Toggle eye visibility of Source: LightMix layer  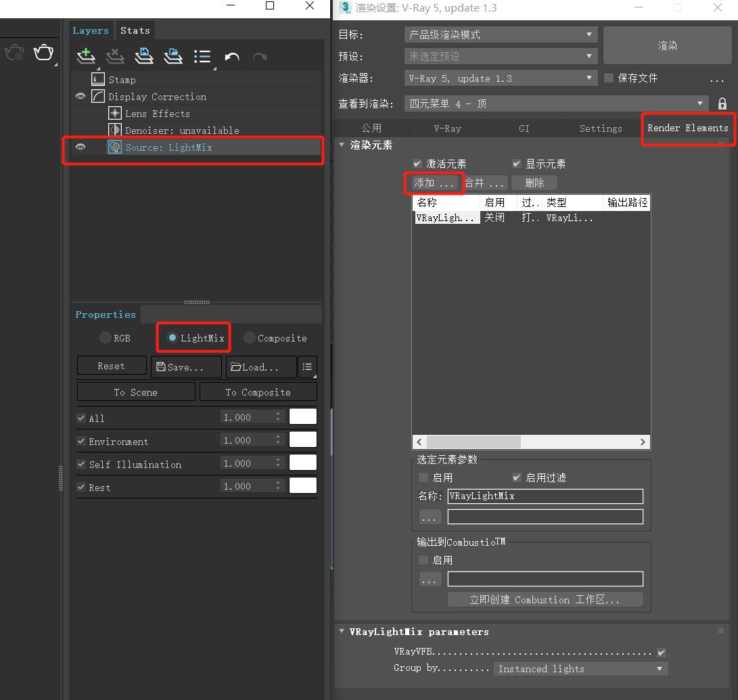pyautogui.click(x=80, y=147)
